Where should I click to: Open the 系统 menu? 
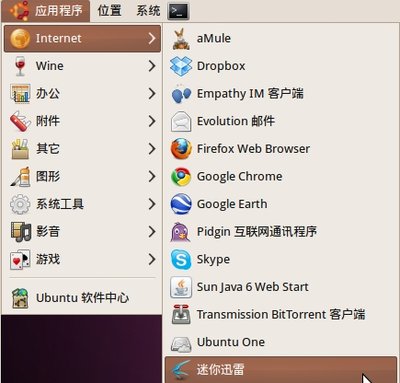pos(148,11)
